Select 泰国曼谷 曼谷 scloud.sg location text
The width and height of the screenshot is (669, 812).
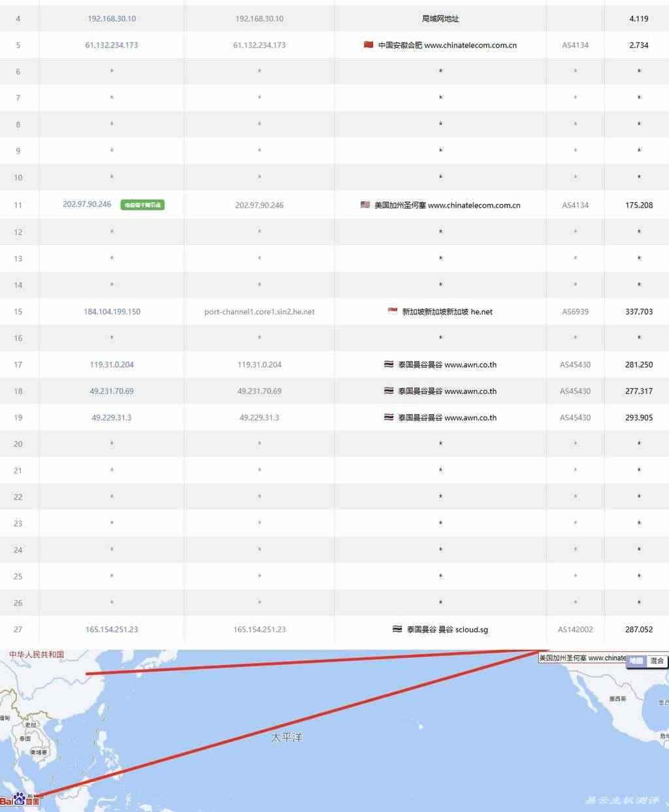point(448,630)
